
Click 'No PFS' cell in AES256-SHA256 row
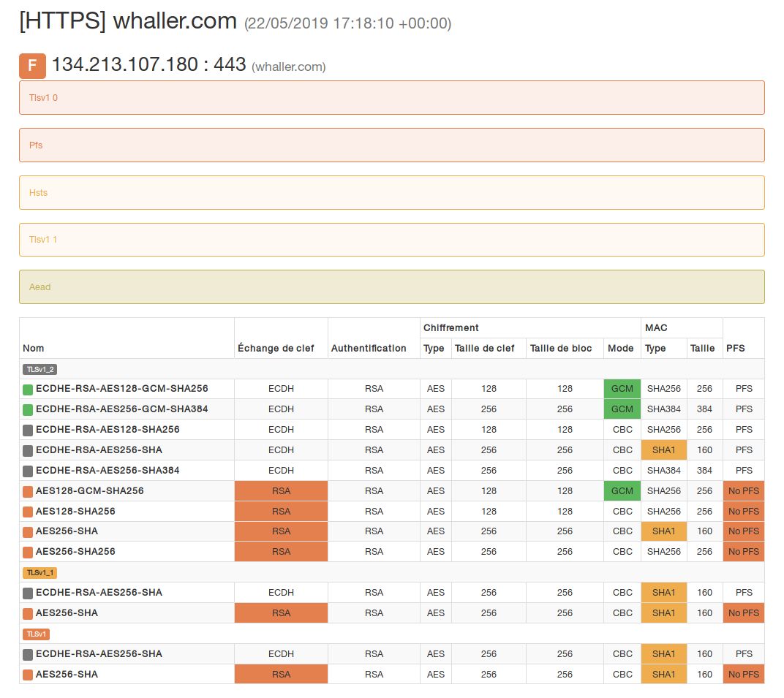743,552
